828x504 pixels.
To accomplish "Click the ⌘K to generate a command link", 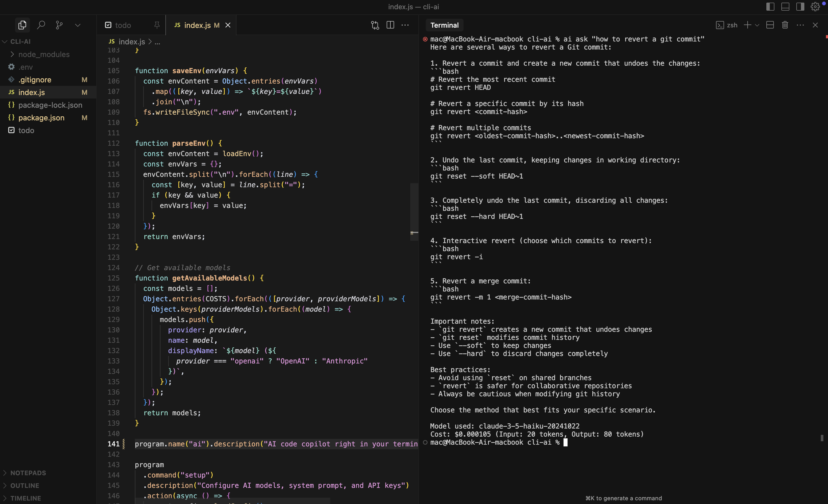I will click(x=624, y=498).
